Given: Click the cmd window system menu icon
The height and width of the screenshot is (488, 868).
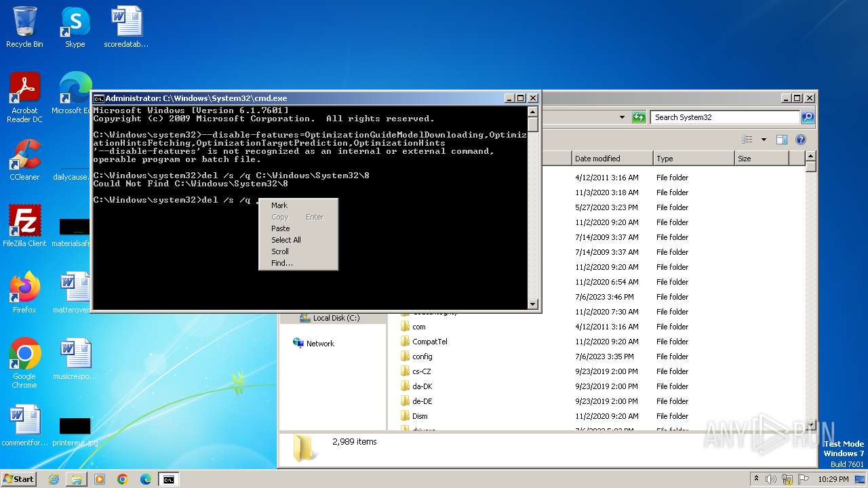Looking at the screenshot, I should point(98,98).
